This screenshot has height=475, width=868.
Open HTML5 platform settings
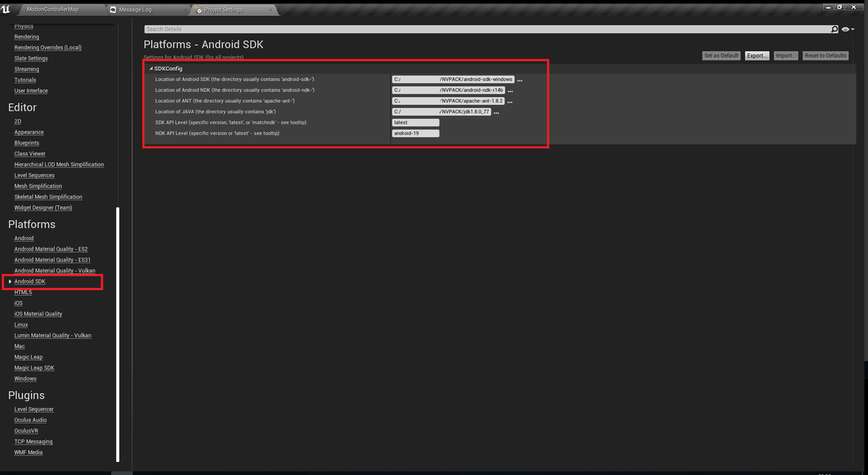[x=23, y=293]
